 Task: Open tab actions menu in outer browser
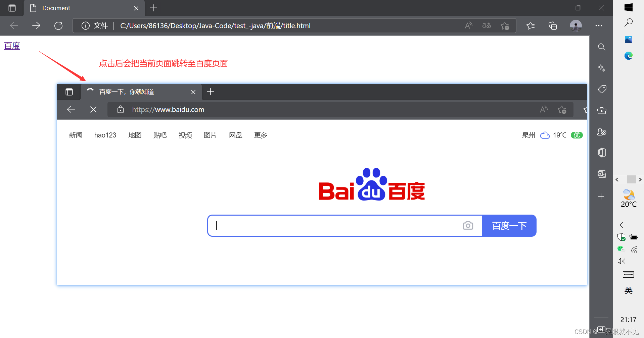click(12, 8)
